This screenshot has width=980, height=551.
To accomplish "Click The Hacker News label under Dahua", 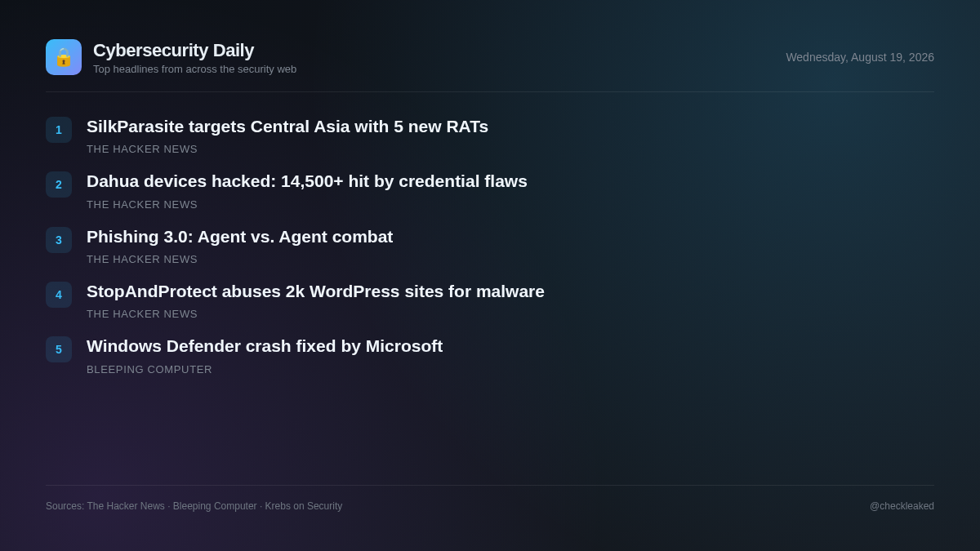I will click(142, 205).
